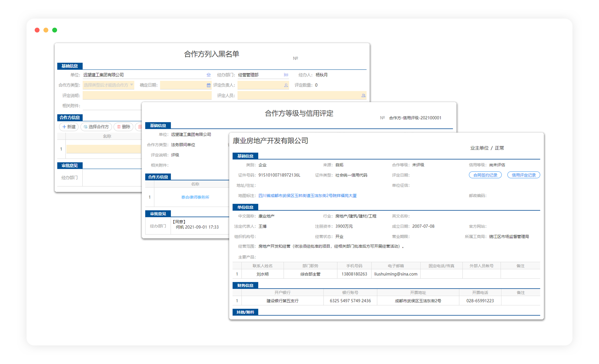Click the approval entry 何帆 2021-09-01 17:33

point(197,227)
